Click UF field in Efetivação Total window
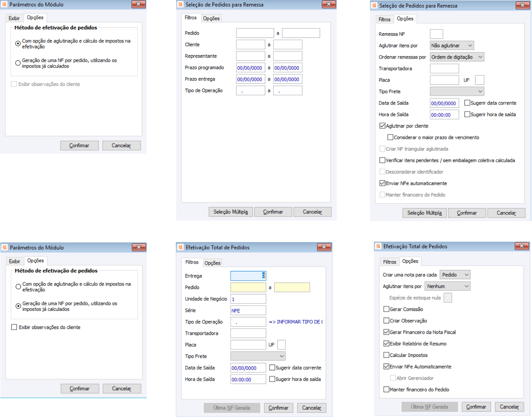This screenshot has width=532, height=418. [282, 345]
